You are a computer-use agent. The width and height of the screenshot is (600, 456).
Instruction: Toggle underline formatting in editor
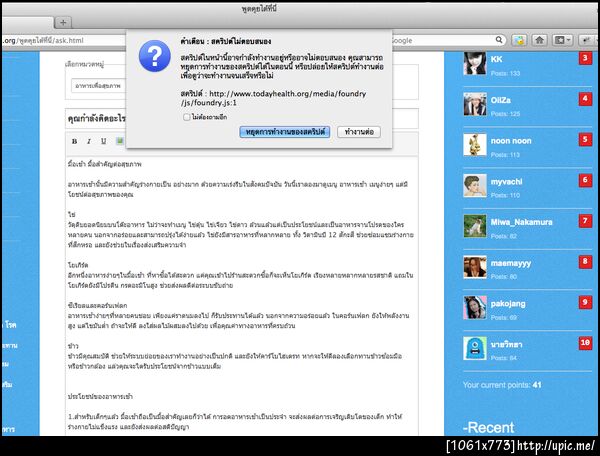click(x=103, y=141)
